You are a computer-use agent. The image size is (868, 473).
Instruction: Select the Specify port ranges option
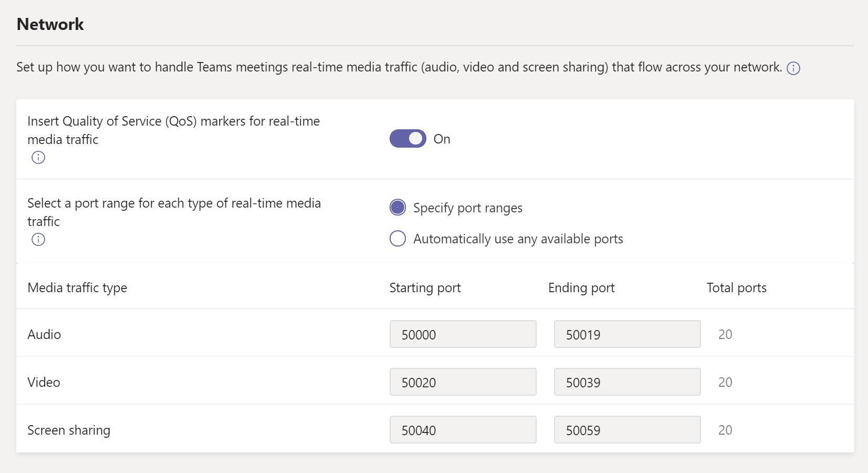398,208
